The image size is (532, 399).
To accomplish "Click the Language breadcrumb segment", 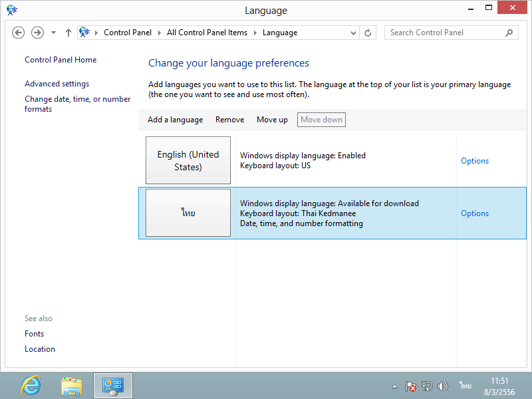I will 280,33.
